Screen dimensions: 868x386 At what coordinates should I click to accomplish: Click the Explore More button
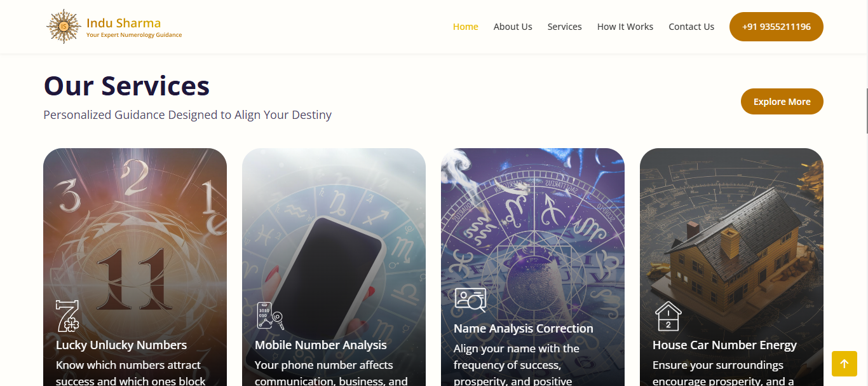pyautogui.click(x=782, y=102)
